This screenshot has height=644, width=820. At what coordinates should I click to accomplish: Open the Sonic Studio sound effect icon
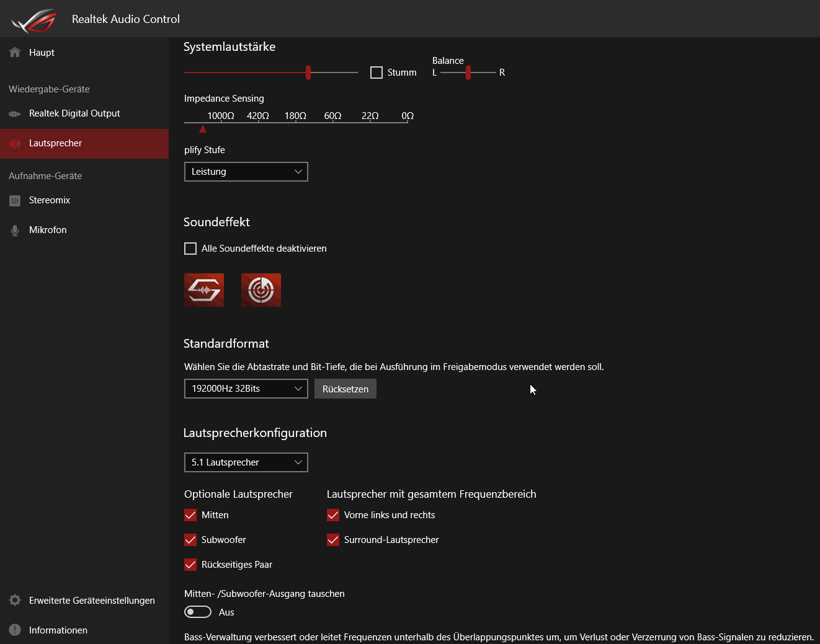pos(204,290)
